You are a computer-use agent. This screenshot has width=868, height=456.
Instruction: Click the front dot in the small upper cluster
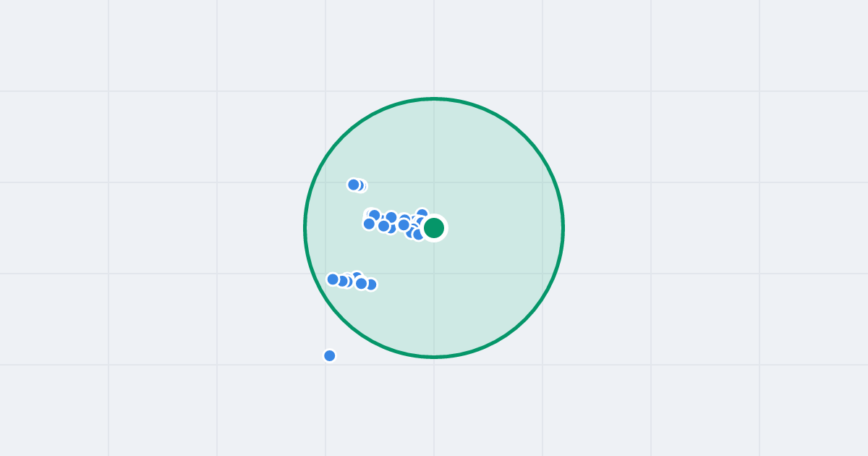354,185
